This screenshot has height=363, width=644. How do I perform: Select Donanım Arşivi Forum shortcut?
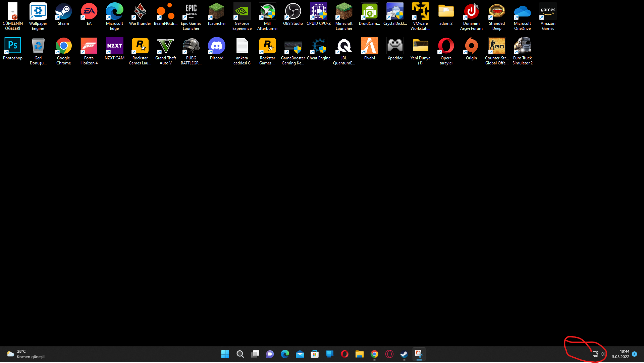click(471, 17)
